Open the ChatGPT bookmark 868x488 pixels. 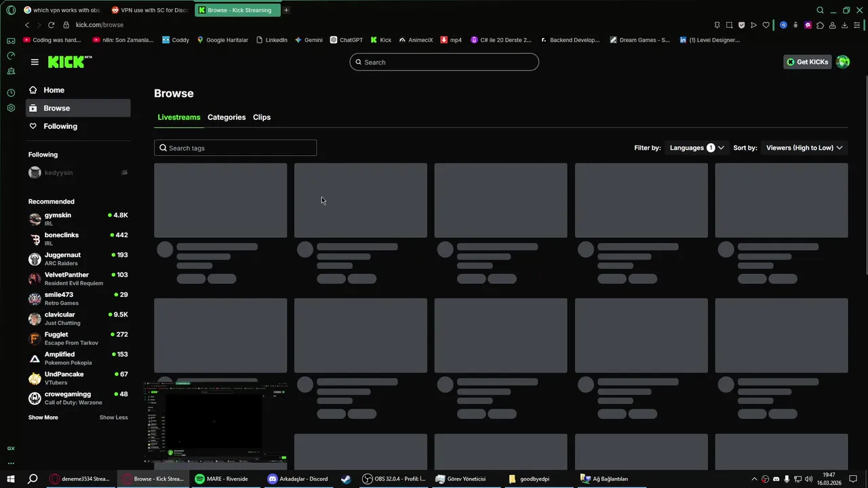coord(347,40)
